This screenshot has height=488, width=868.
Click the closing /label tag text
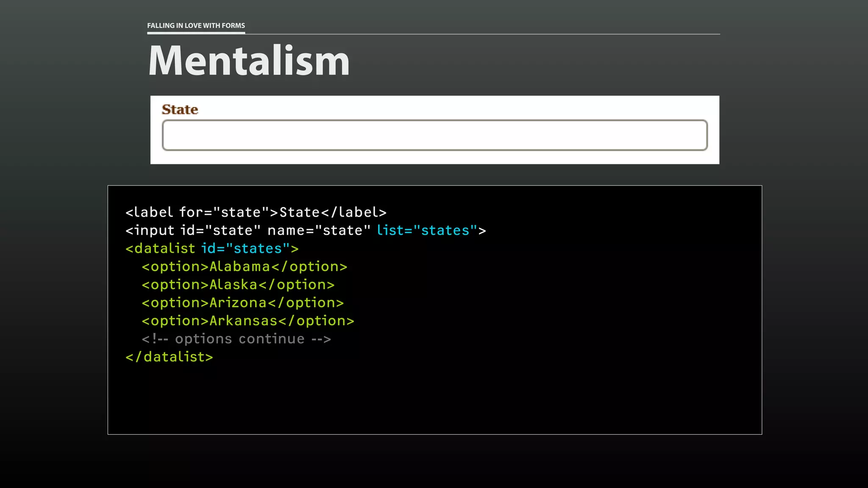pyautogui.click(x=354, y=212)
